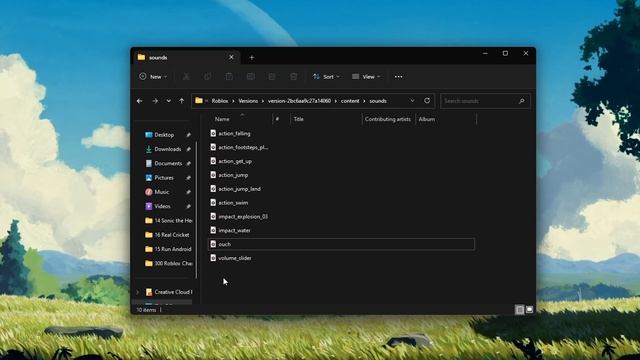The height and width of the screenshot is (360, 640).
Task: Select the action_jump_land file
Action: point(239,189)
